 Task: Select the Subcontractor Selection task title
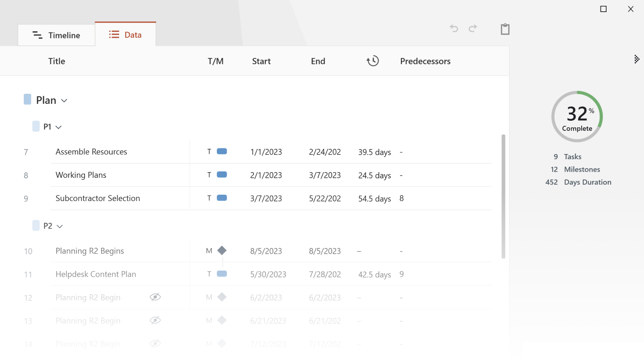tap(98, 198)
